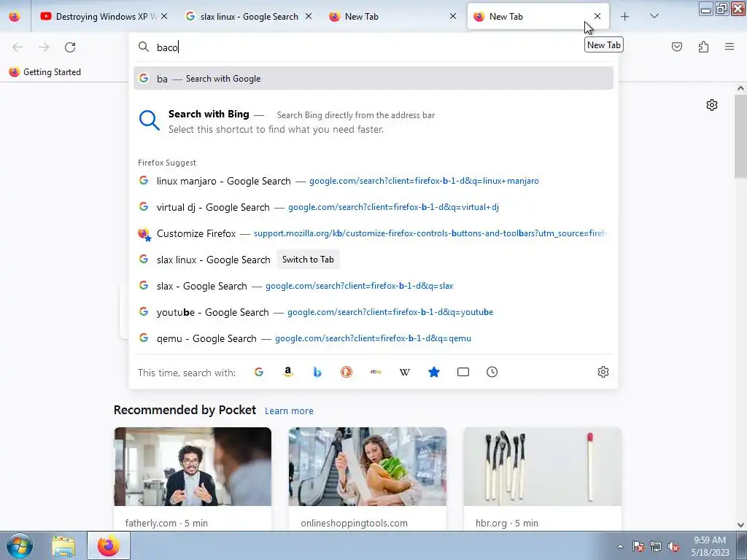Open linux manjaro Google Search suggestion
Image resolution: width=747 pixels, height=560 pixels.
pos(373,181)
